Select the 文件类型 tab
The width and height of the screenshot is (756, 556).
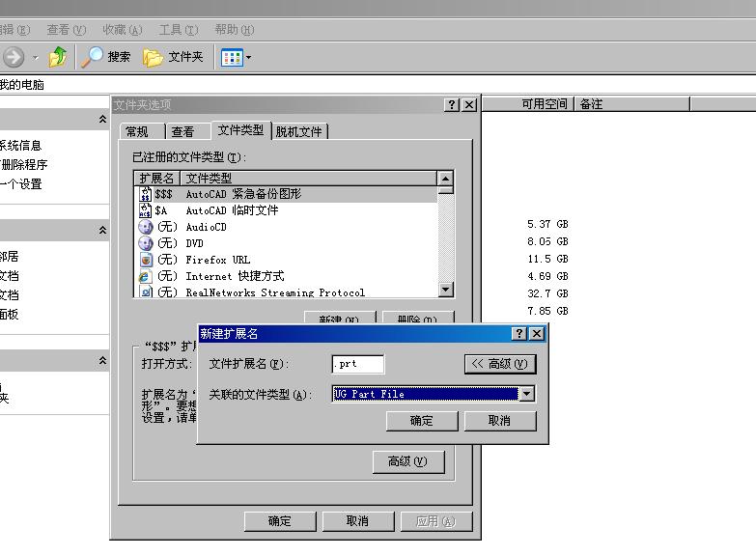coord(241,129)
